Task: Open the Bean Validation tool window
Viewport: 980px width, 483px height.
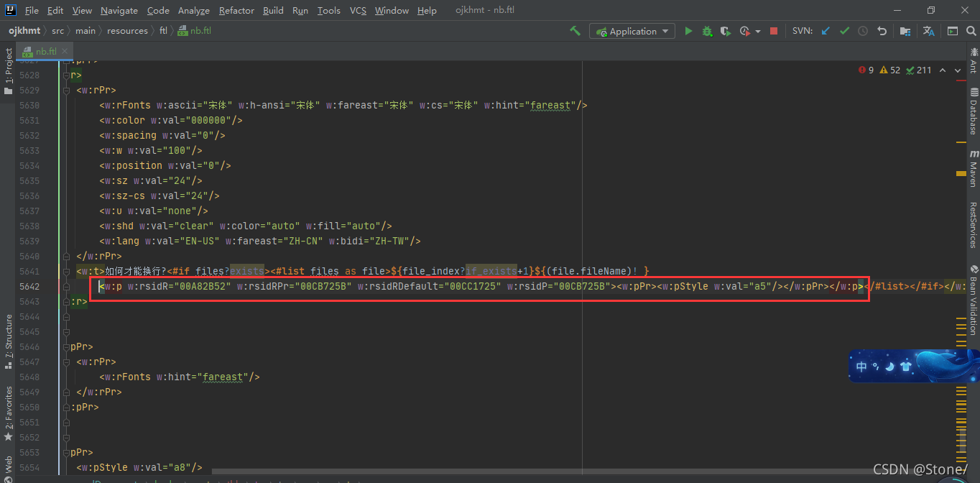Action: click(973, 300)
